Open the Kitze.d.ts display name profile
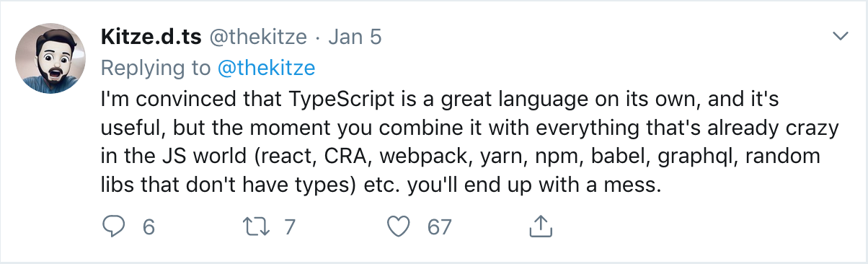Screen dimensions: 868x264 click(151, 37)
